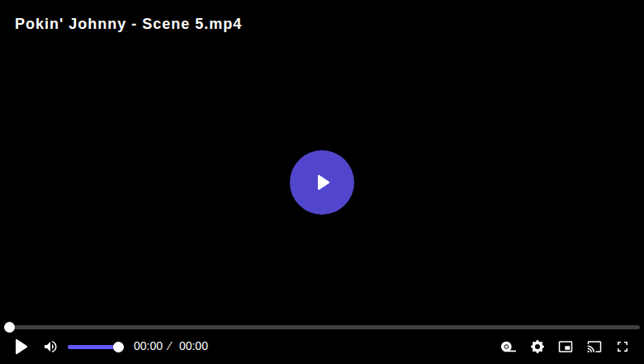This screenshot has width=644, height=364.
Task: Toggle fullscreen mode
Action: [x=623, y=347]
